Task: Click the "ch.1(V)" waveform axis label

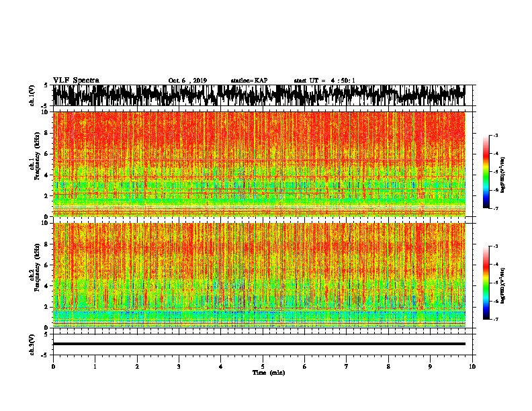Action: point(32,95)
